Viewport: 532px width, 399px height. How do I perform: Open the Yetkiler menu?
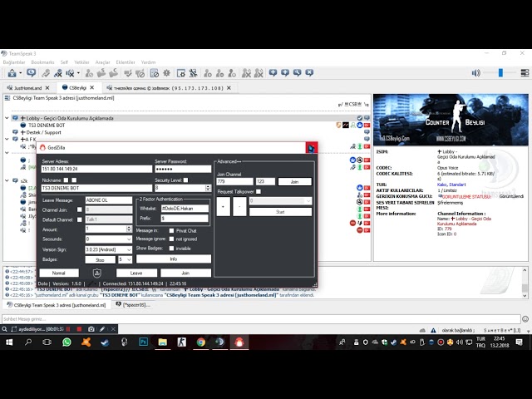81,62
